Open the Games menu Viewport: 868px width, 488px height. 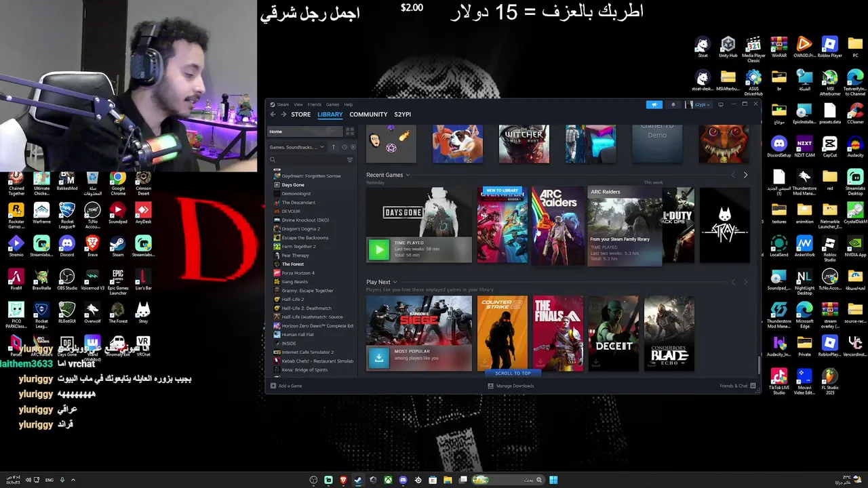tap(332, 104)
